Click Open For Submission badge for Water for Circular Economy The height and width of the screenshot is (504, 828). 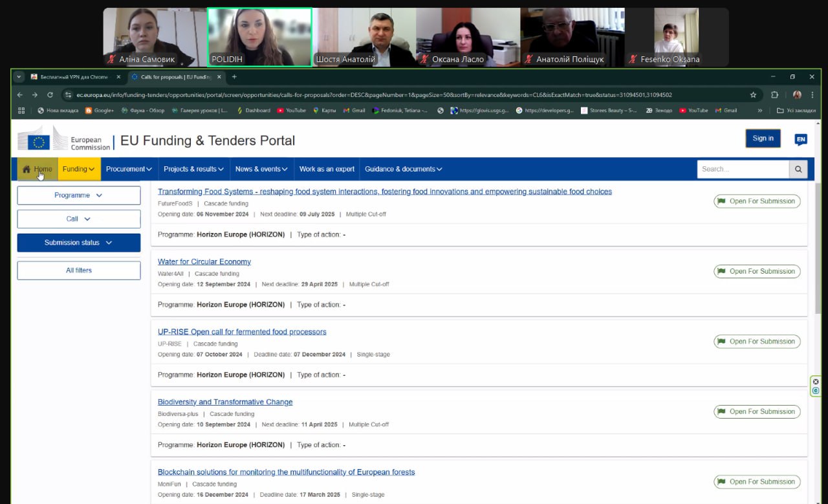pos(757,271)
